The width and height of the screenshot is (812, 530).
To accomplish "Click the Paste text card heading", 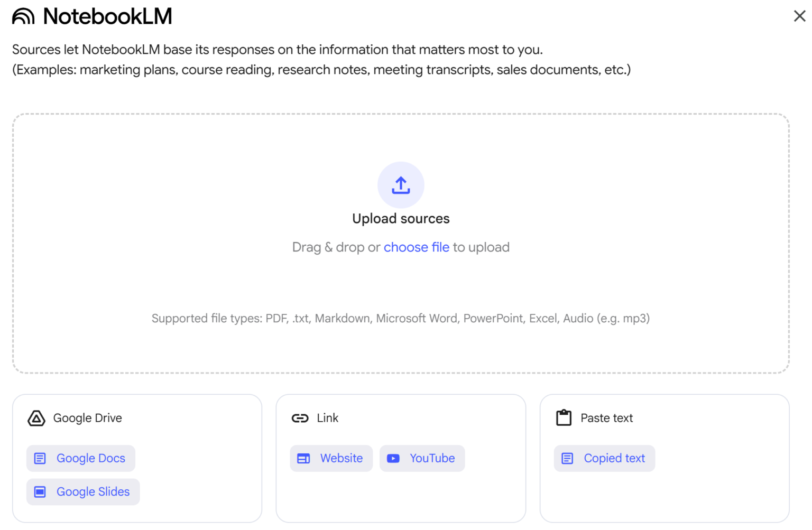I will [x=606, y=418].
